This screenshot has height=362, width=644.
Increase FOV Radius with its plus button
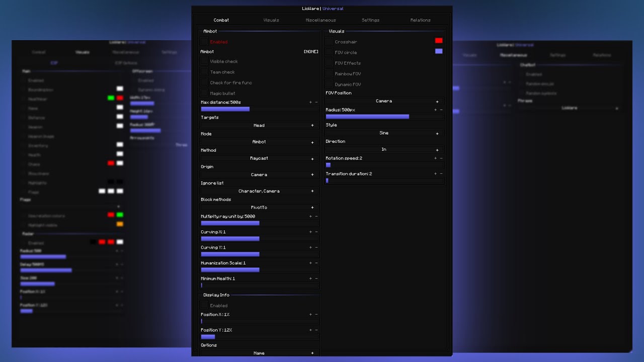tap(435, 110)
